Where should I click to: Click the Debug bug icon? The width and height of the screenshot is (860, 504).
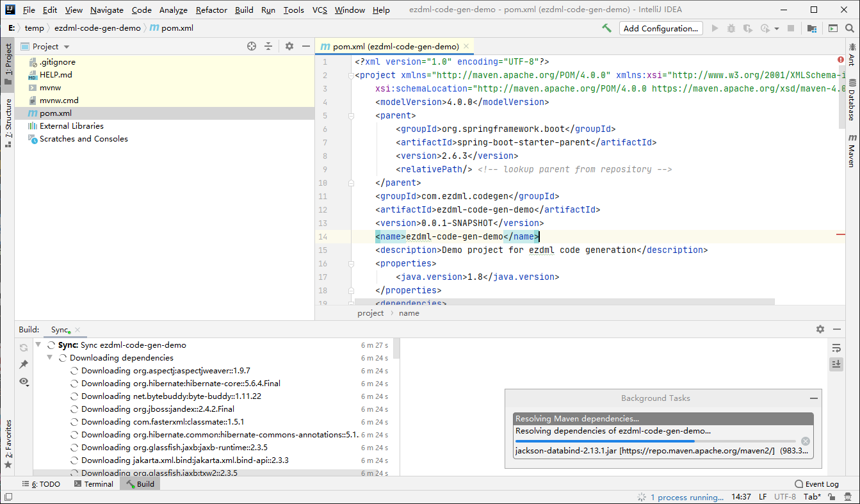pos(731,28)
